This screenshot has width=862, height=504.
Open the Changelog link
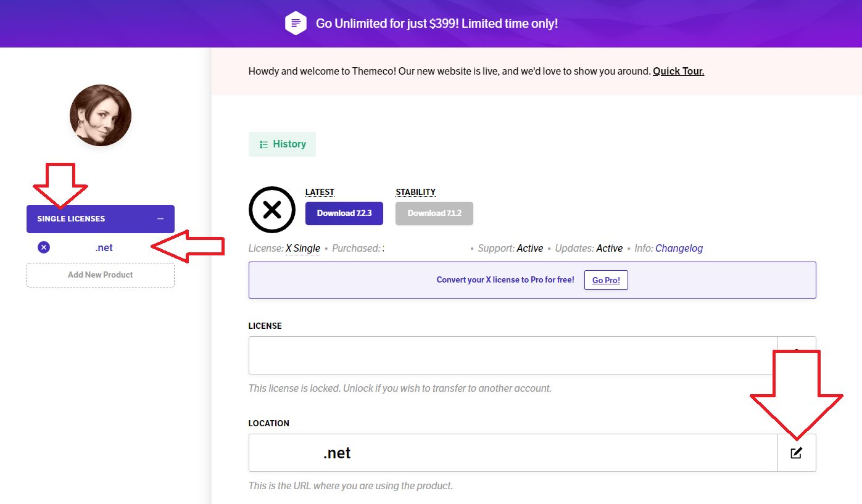tap(679, 248)
